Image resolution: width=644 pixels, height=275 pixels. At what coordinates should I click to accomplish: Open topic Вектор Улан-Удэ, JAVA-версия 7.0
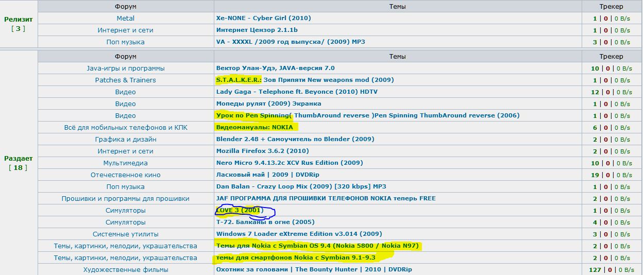pos(276,68)
